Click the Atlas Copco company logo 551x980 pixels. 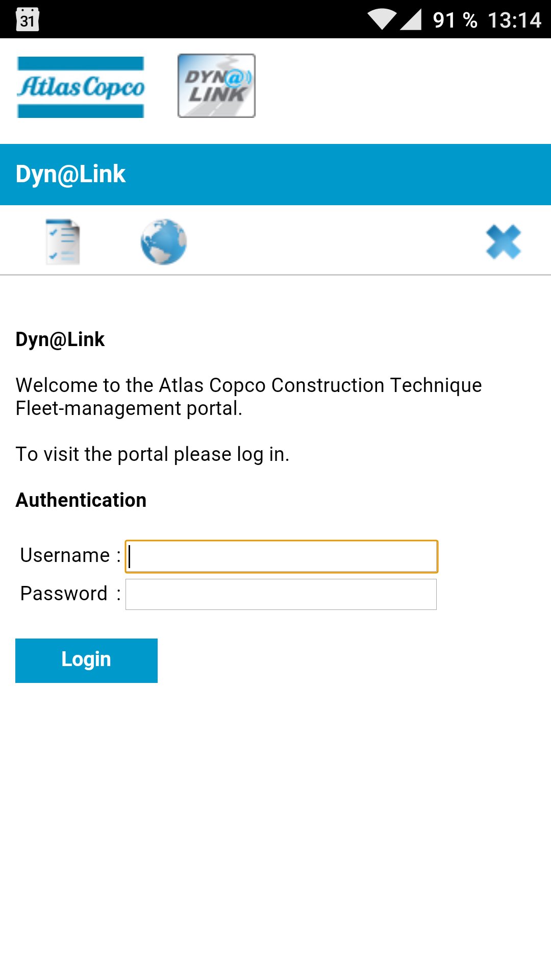point(81,86)
